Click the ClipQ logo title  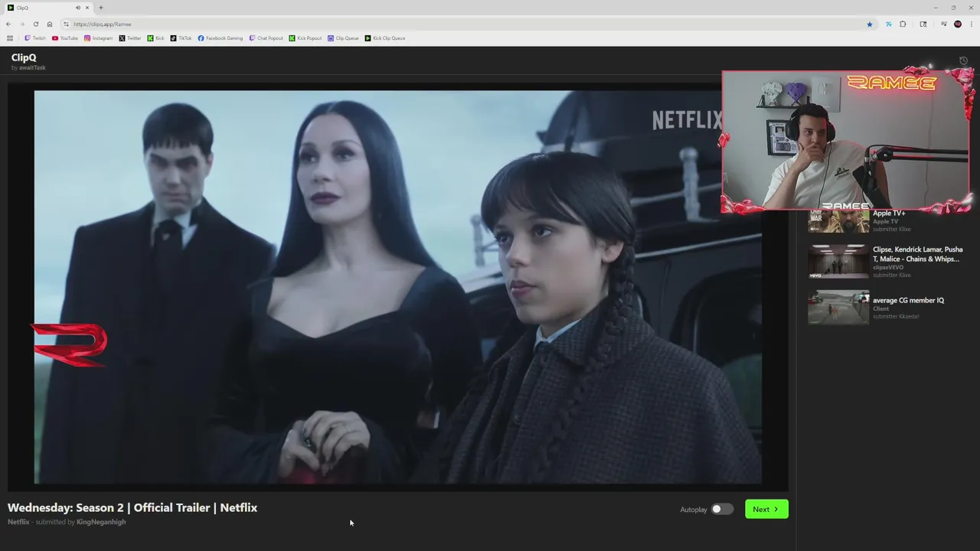[x=24, y=57]
